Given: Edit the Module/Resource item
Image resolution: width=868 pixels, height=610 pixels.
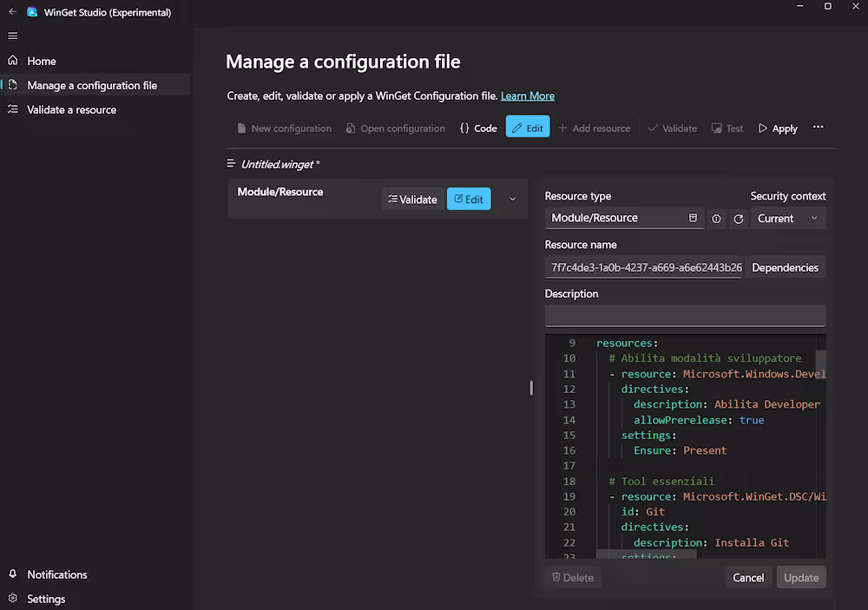Looking at the screenshot, I should point(469,200).
